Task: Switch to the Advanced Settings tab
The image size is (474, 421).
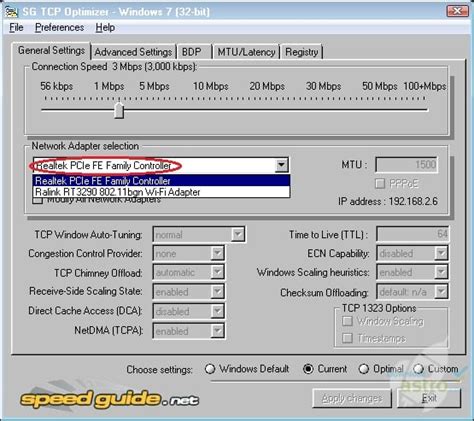Action: (133, 52)
